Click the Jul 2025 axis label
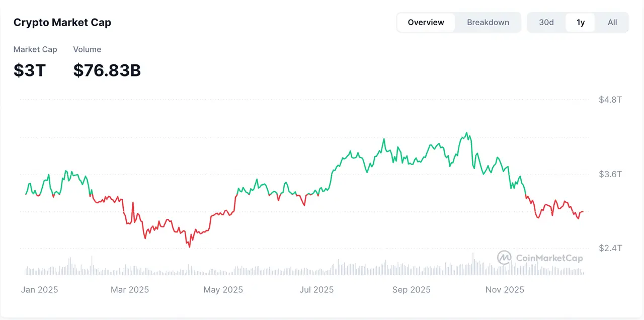Image resolution: width=644 pixels, height=320 pixels. pos(316,290)
